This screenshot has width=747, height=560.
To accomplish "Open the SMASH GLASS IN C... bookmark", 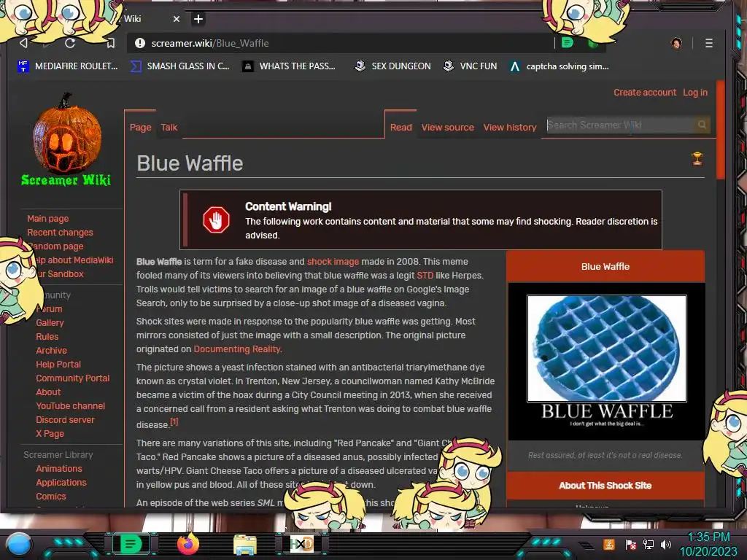I will pyautogui.click(x=179, y=66).
